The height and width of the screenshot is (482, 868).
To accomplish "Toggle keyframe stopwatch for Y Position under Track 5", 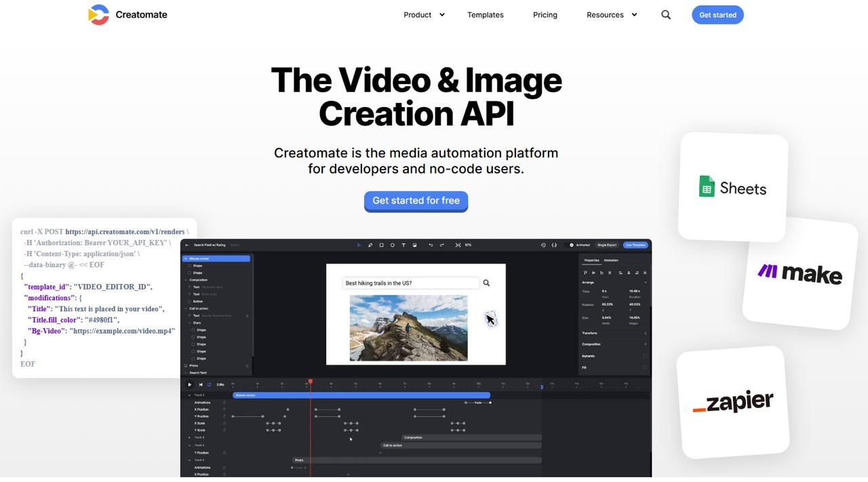I will pyautogui.click(x=224, y=416).
